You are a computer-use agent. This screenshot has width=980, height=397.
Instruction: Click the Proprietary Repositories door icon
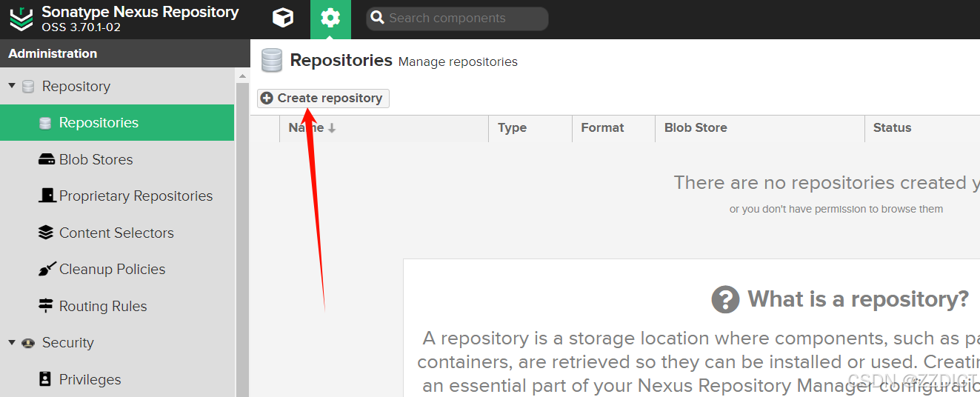47,196
